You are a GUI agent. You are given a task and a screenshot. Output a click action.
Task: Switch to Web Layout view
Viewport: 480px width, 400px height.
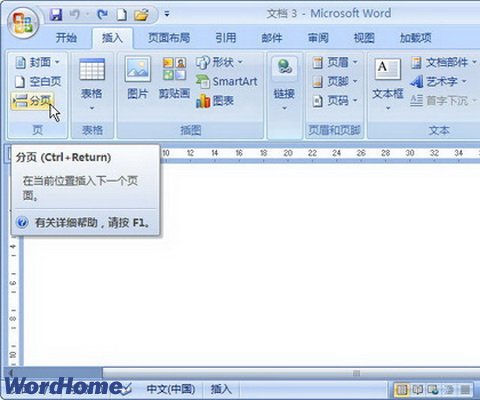434,389
